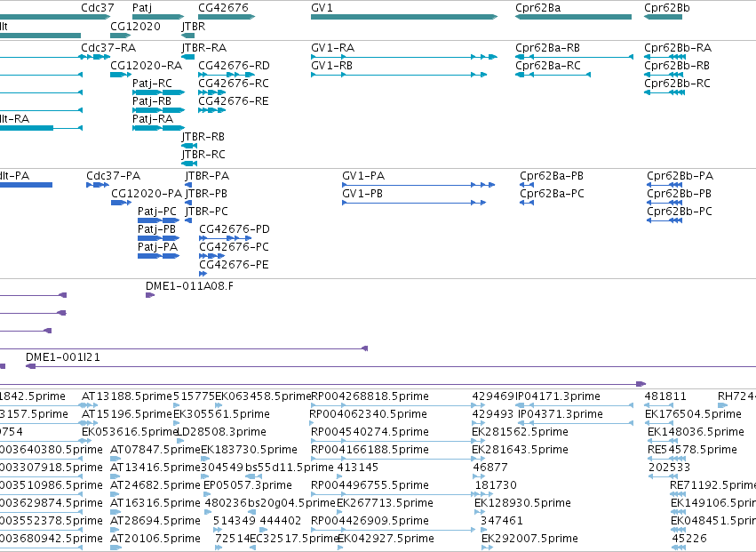Select transcript label CG42676-RE
The width and height of the screenshot is (756, 552).
pyautogui.click(x=234, y=101)
